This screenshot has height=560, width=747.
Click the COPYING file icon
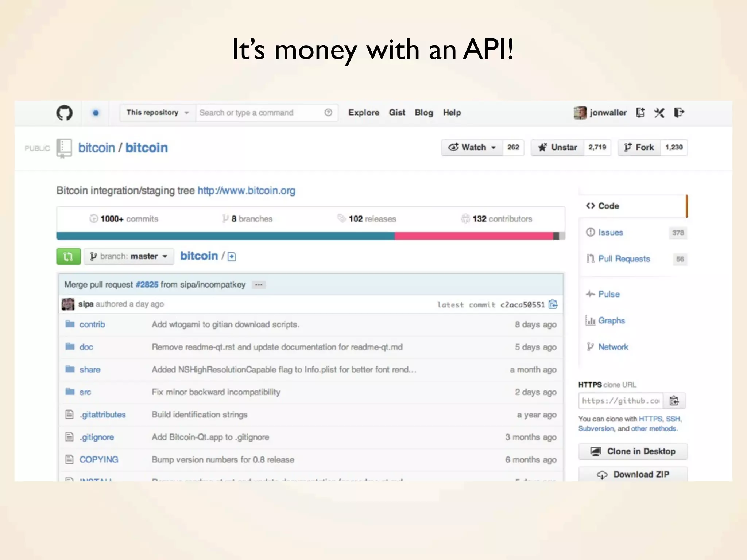coord(69,459)
